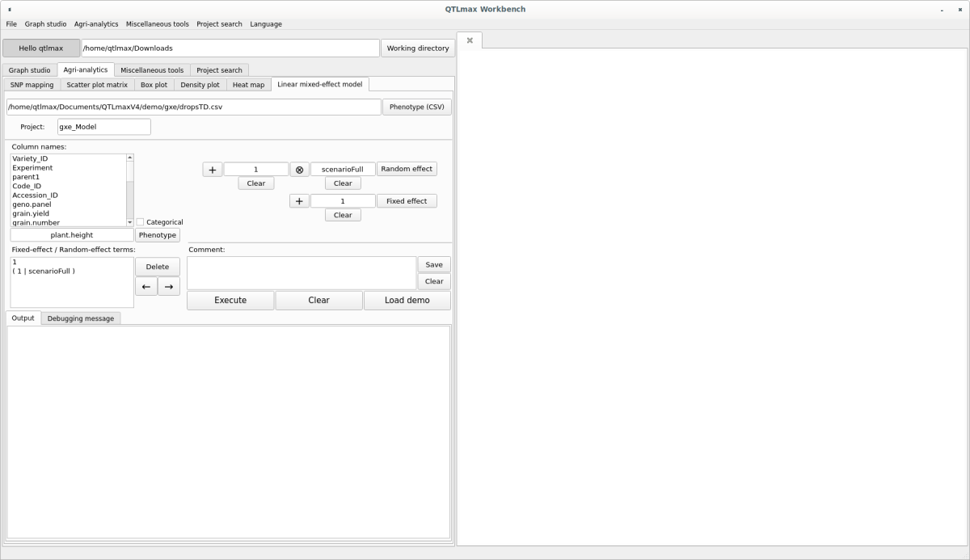Select the ( 1 | scenarioFull ) term in the list
The height and width of the screenshot is (560, 970).
point(44,272)
